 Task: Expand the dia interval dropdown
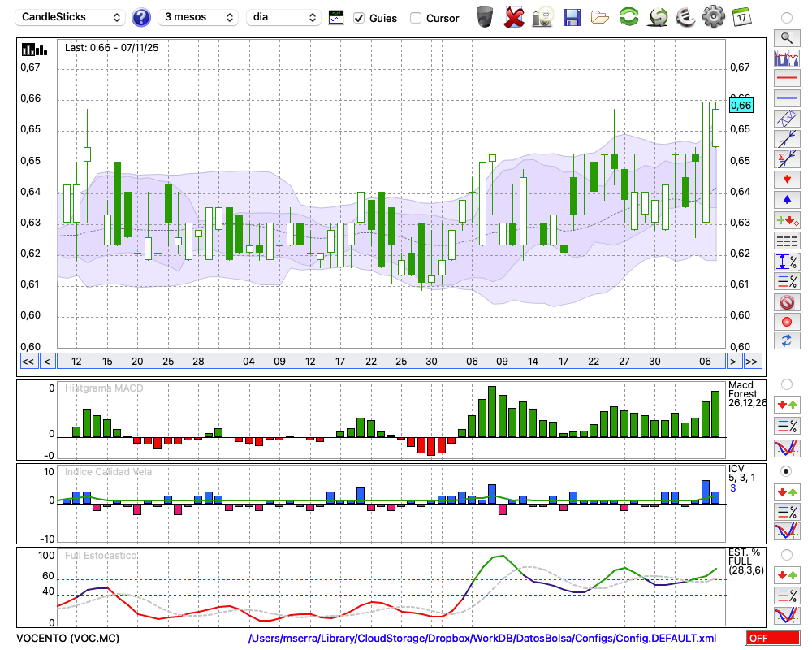pos(284,17)
